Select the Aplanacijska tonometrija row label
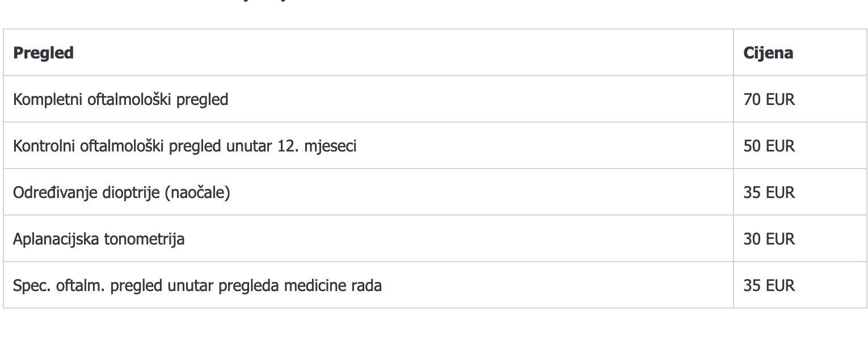Screen dimensions: 868x337 [x=99, y=239]
